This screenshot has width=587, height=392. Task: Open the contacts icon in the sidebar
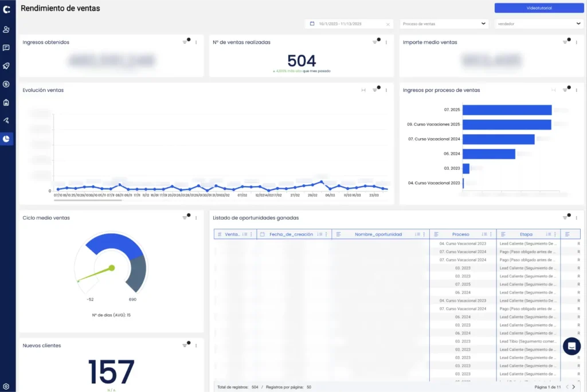coord(6,29)
